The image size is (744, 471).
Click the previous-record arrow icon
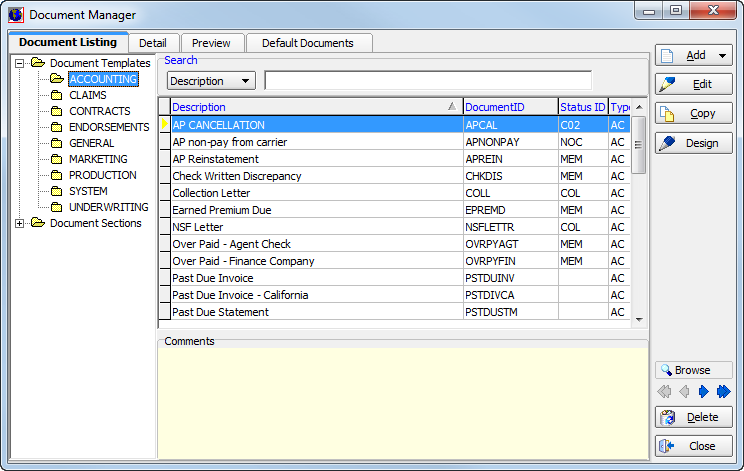coord(682,391)
